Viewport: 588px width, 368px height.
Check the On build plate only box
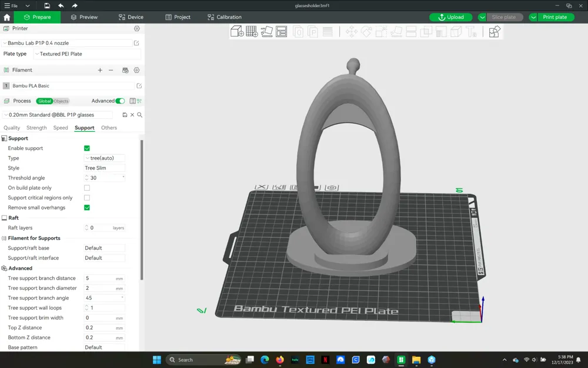(87, 188)
